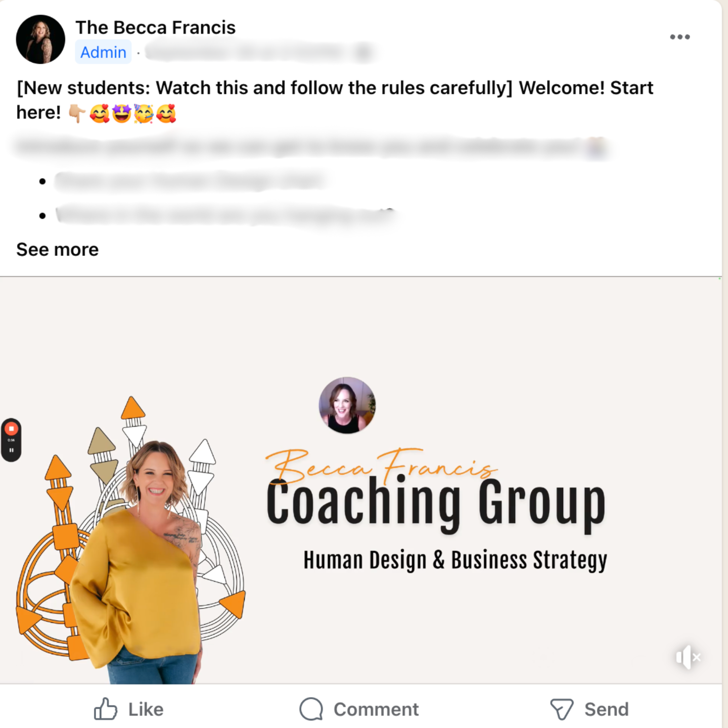
Task: Click the Send arrow icon
Action: coord(561,709)
